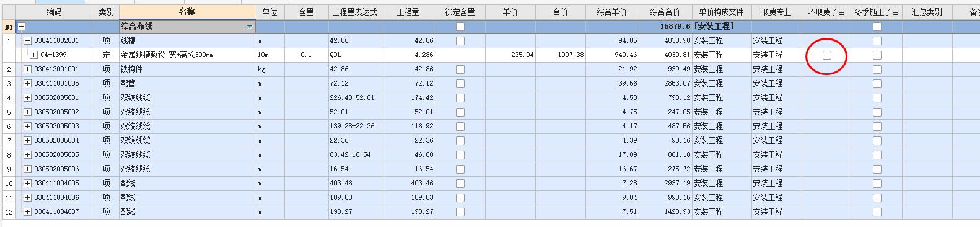The image size is (980, 227).
Task: Click the 42.86 expression cell of 线槽
Action: [x=354, y=40]
